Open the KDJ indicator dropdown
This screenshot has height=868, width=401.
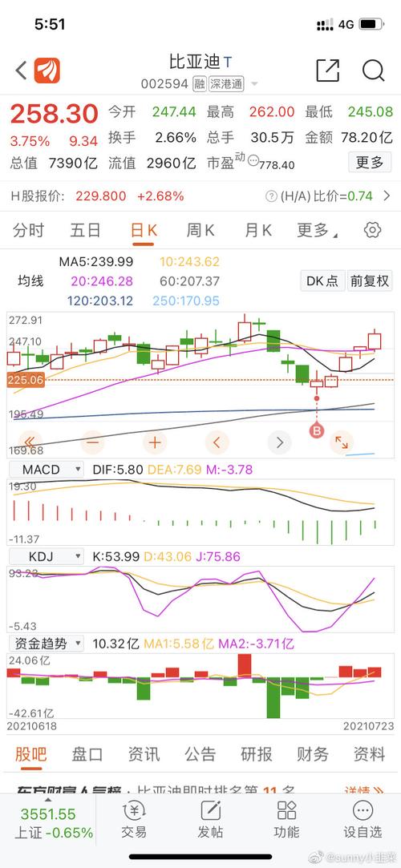click(46, 556)
